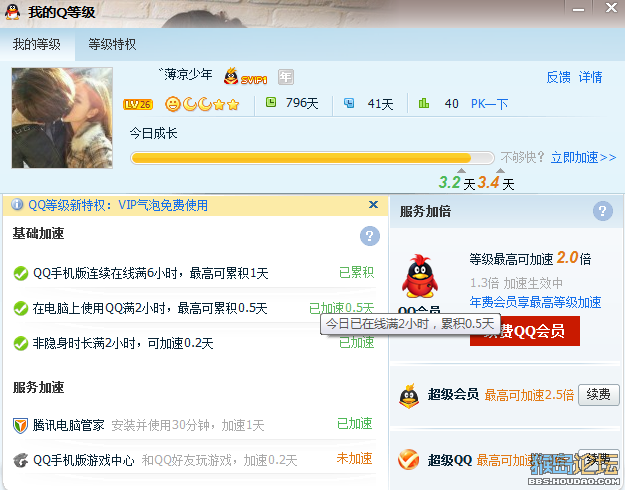The height and width of the screenshot is (490, 625).
Task: Open QQ等级新特权 VIP气泡免费使用 notice
Action: pyautogui.click(x=118, y=205)
